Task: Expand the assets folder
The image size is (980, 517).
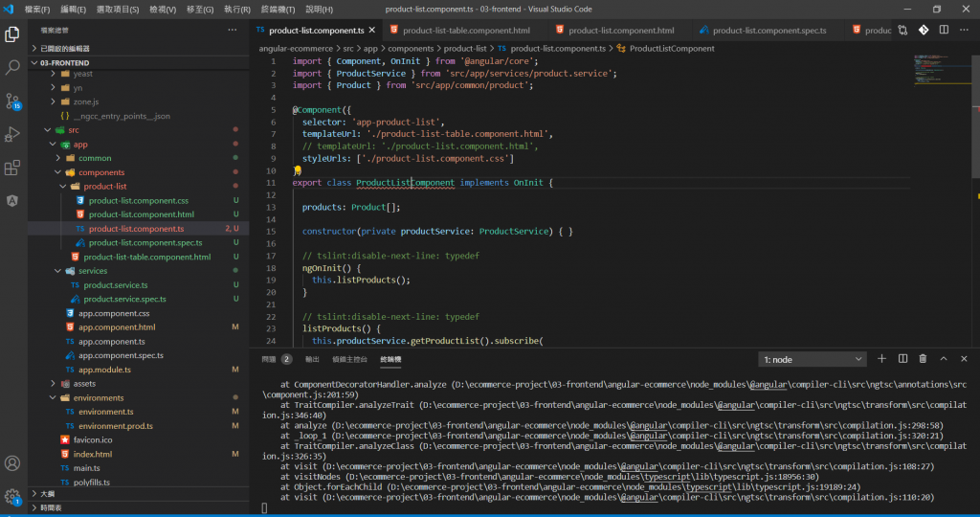Action: click(x=84, y=383)
